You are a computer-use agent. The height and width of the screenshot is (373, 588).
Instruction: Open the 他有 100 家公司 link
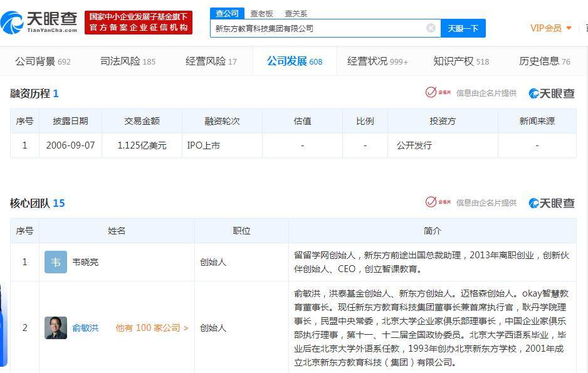(x=152, y=328)
